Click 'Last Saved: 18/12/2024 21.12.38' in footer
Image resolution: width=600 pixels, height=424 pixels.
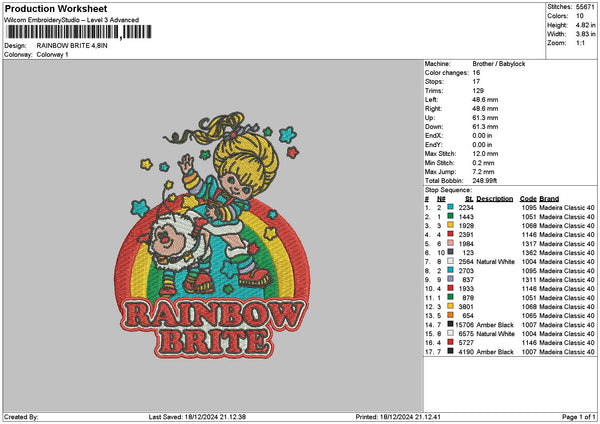[197, 417]
